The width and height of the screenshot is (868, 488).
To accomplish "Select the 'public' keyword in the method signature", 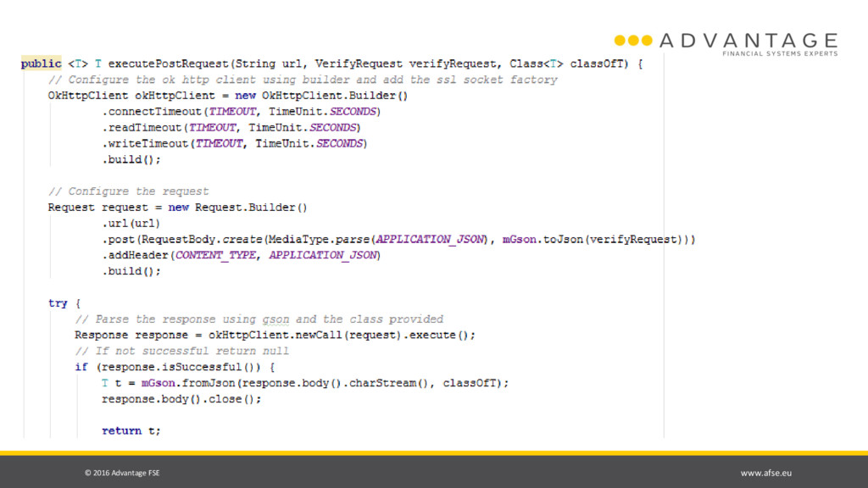I will (x=41, y=64).
